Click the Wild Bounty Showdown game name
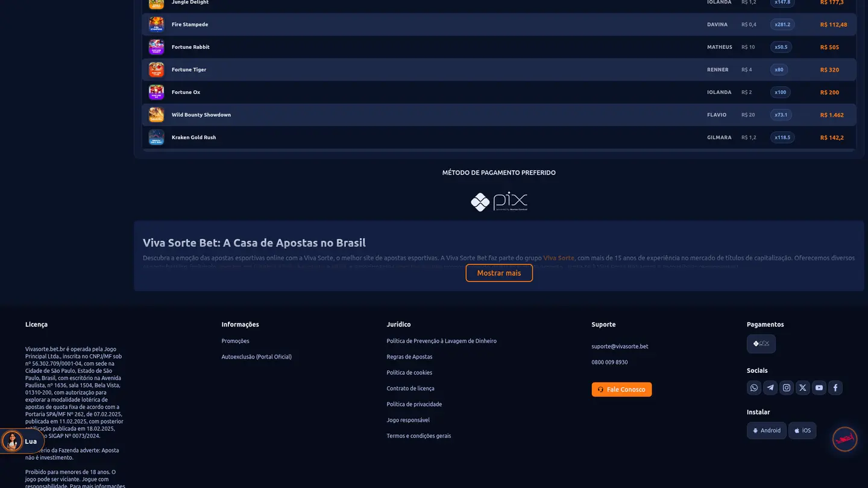The height and width of the screenshot is (488, 868). (x=201, y=114)
